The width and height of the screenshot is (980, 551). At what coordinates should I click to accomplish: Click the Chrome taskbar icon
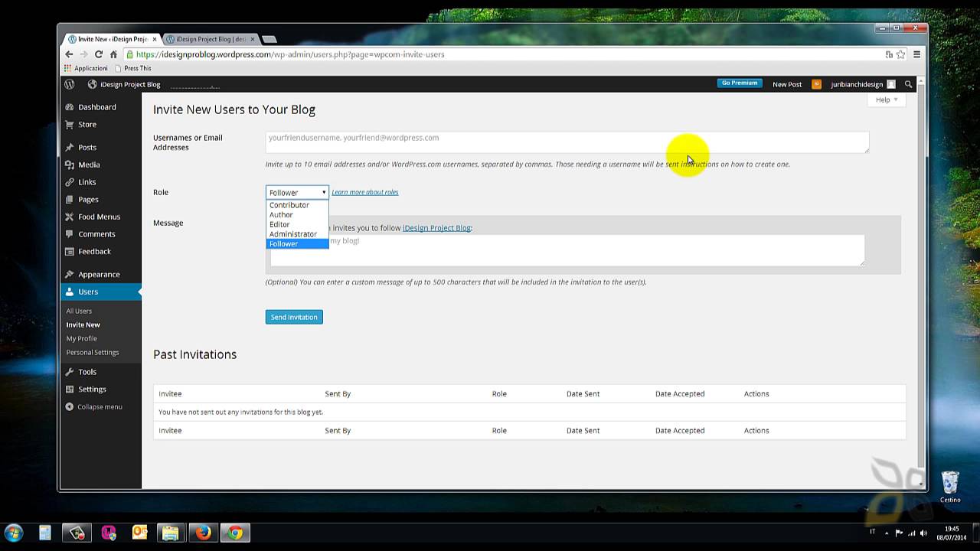pos(235,533)
